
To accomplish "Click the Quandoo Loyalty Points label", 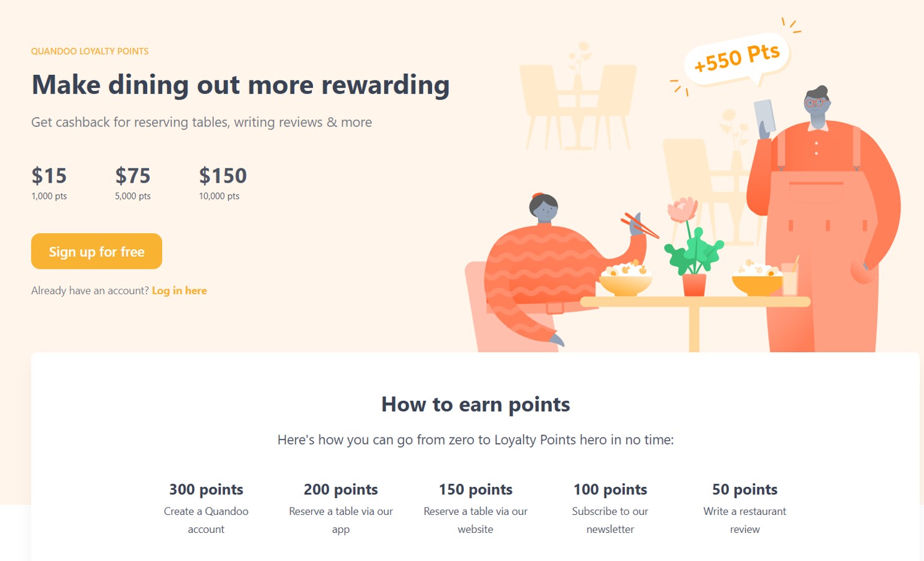I will [x=90, y=51].
